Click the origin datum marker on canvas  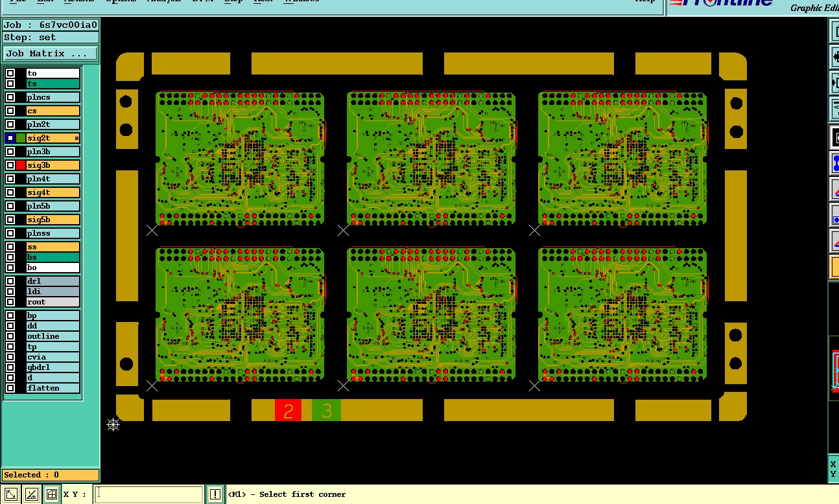pos(113,424)
